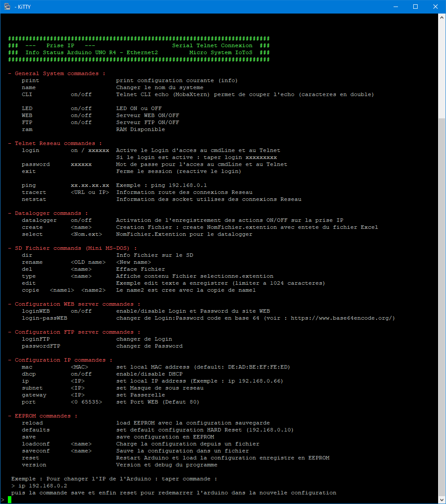The height and width of the screenshot is (504, 446).
Task: Click the 'datalogger' command text
Action: (x=39, y=220)
